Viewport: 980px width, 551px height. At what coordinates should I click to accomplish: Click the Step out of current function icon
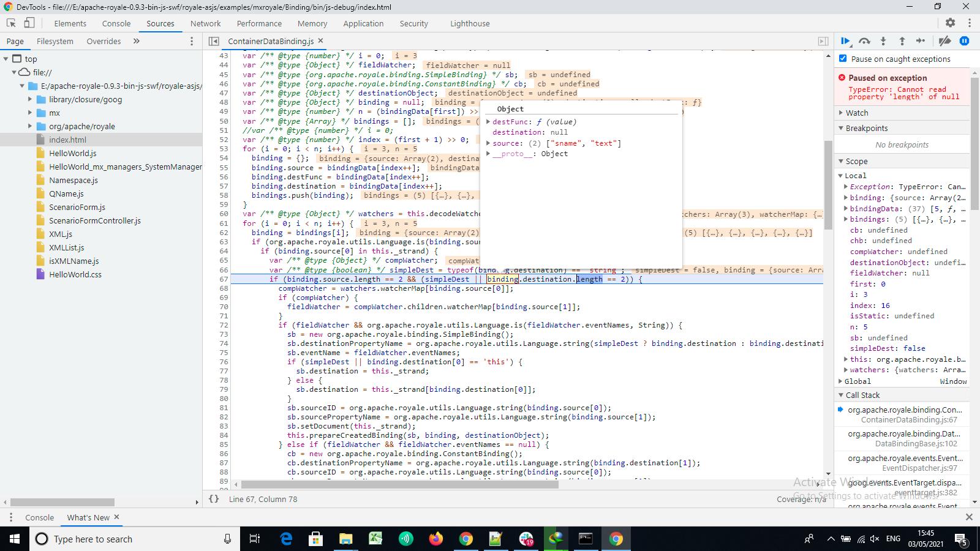[902, 41]
